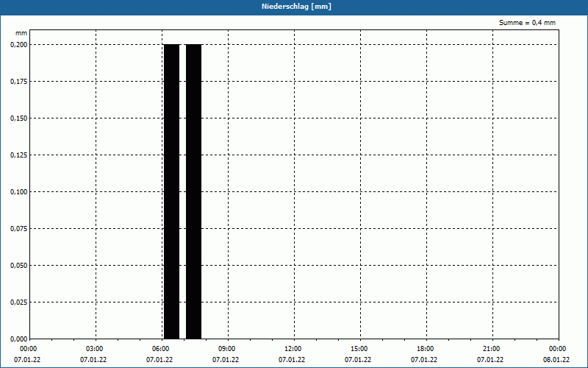Click the 15:00 time axis label
The image size is (588, 368).
[x=359, y=349]
